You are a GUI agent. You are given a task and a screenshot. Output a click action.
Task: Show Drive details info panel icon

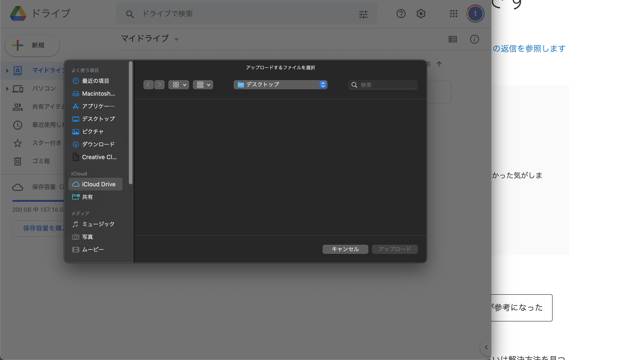coord(474,39)
